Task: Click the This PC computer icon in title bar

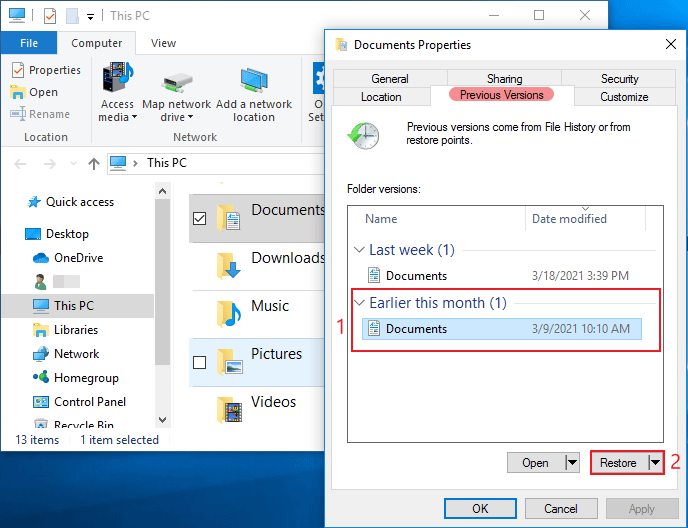Action: pyautogui.click(x=17, y=15)
